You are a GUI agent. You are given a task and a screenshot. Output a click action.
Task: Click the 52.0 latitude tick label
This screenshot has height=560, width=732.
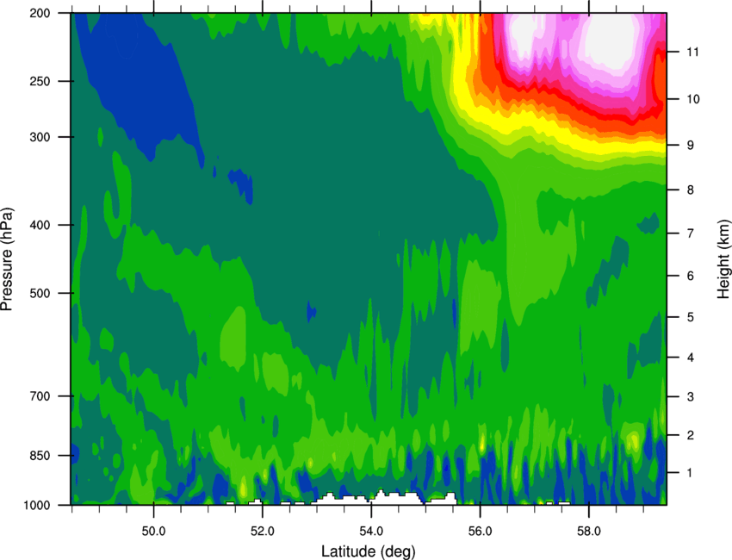[263, 532]
